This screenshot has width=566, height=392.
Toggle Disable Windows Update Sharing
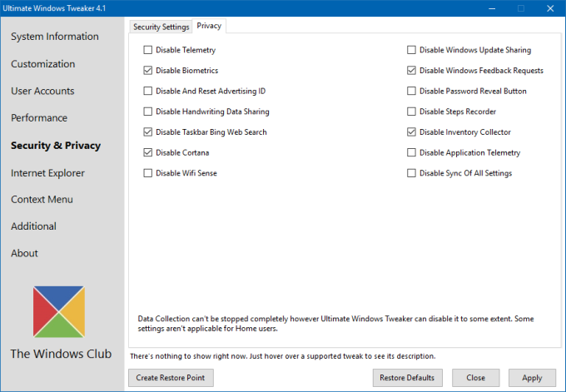click(411, 51)
